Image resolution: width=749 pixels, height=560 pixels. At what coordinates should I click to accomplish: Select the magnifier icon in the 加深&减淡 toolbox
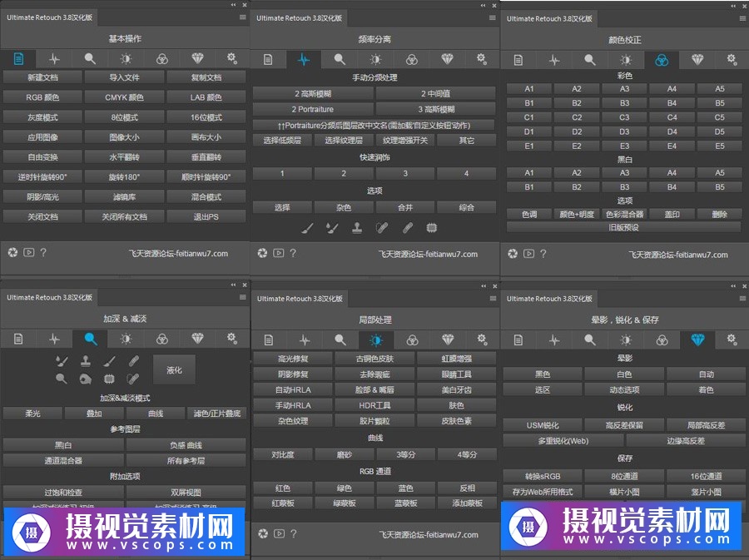(x=62, y=379)
